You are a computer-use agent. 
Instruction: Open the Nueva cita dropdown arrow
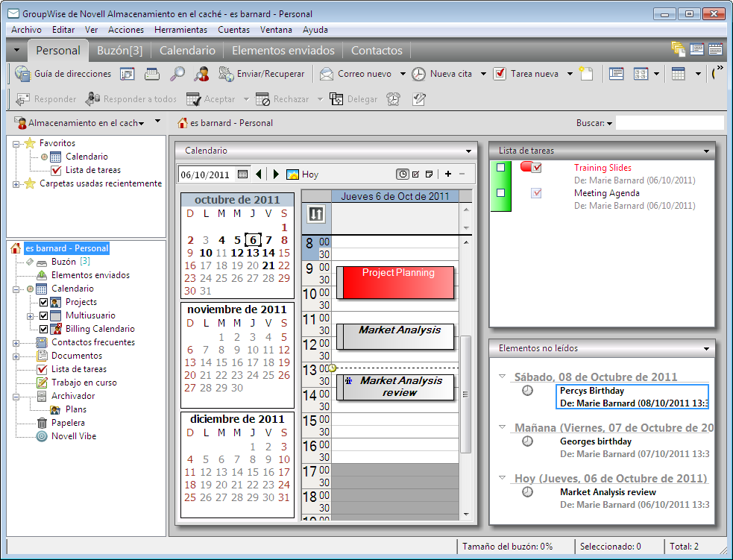pos(483,74)
